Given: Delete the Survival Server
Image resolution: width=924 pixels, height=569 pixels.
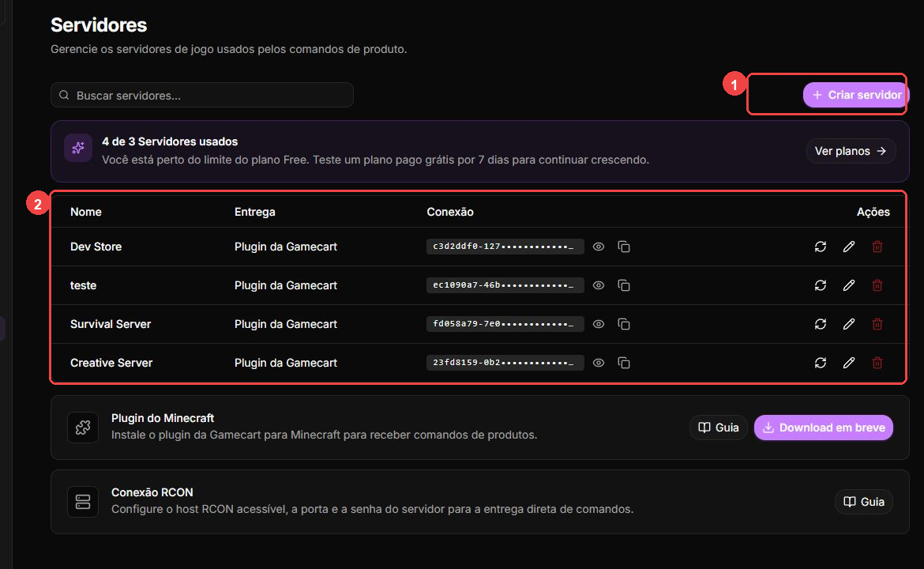Looking at the screenshot, I should click(x=877, y=324).
